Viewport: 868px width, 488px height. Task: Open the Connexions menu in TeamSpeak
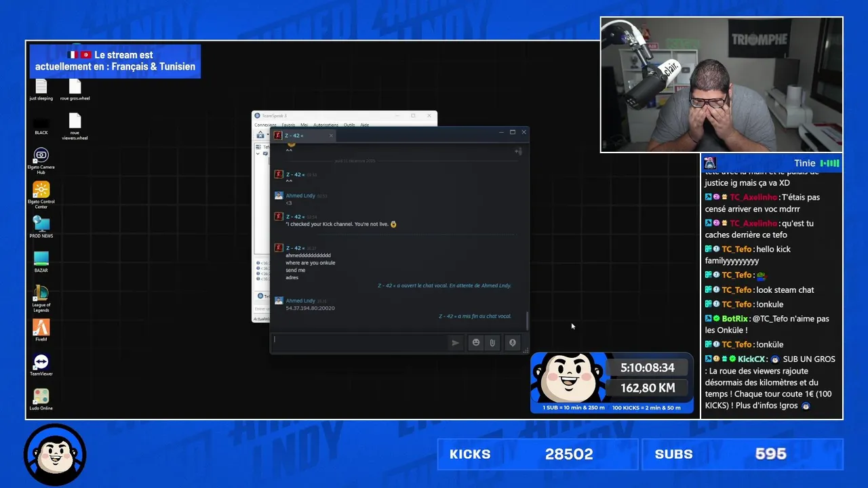[265, 125]
